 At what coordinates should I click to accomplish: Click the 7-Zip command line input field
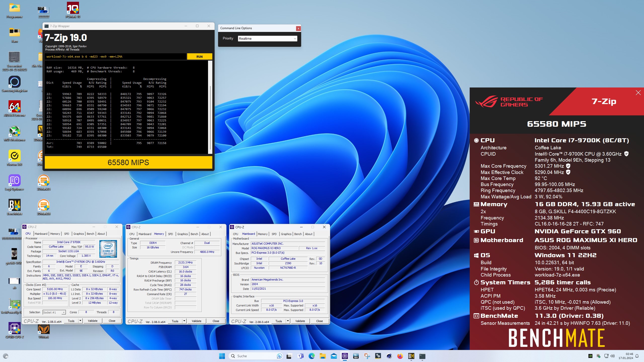click(x=116, y=57)
